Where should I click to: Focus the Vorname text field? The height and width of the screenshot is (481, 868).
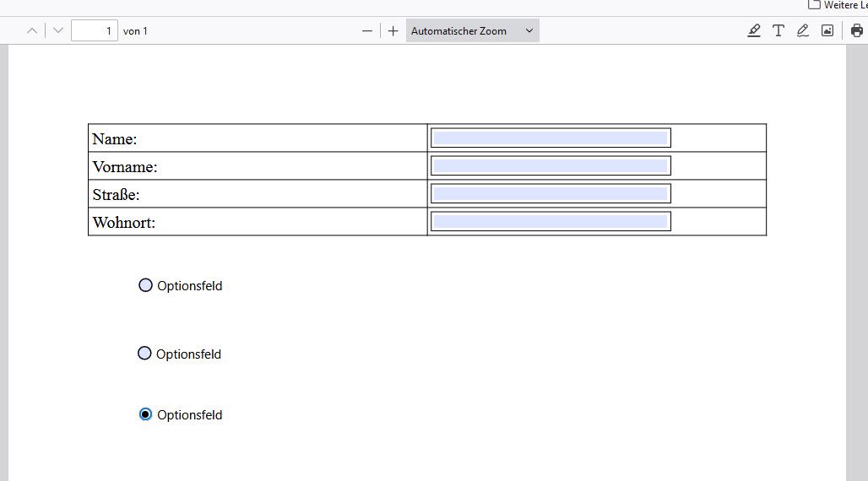pyautogui.click(x=551, y=166)
